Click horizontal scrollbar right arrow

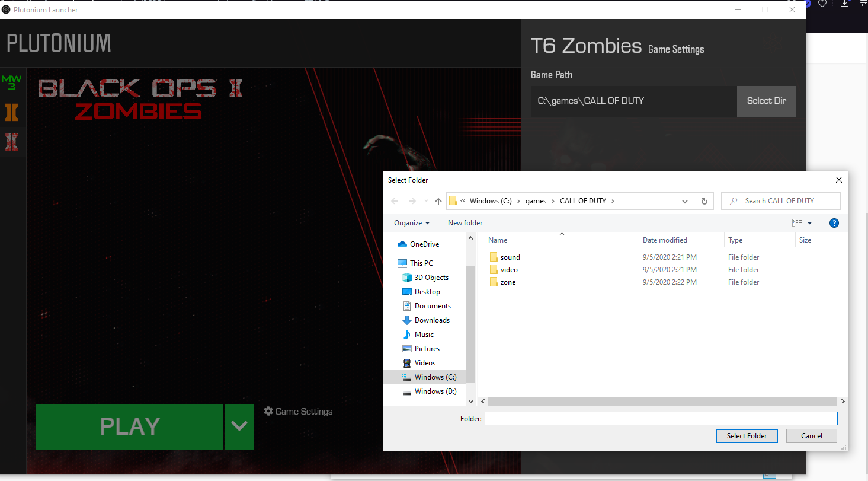click(x=843, y=402)
